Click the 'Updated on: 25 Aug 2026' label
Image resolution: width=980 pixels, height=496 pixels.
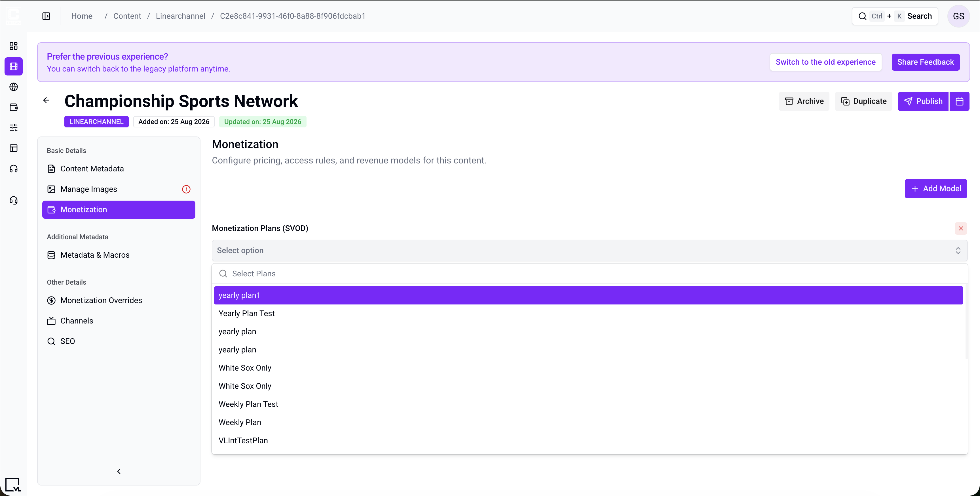pos(263,122)
